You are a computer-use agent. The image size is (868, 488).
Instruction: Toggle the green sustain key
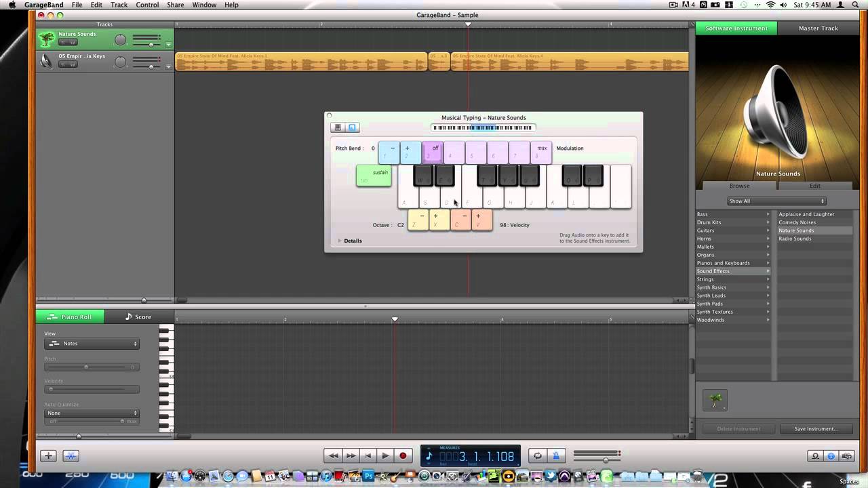374,176
